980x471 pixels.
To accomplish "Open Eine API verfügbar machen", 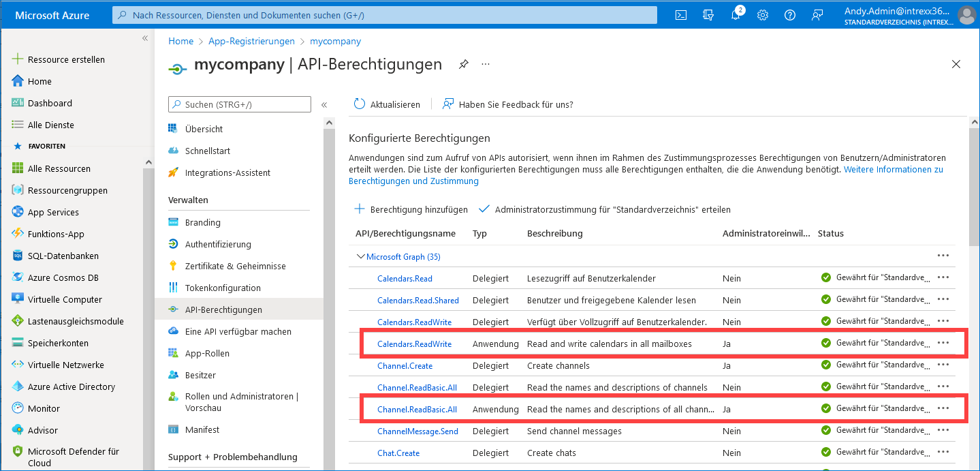I will coord(239,331).
